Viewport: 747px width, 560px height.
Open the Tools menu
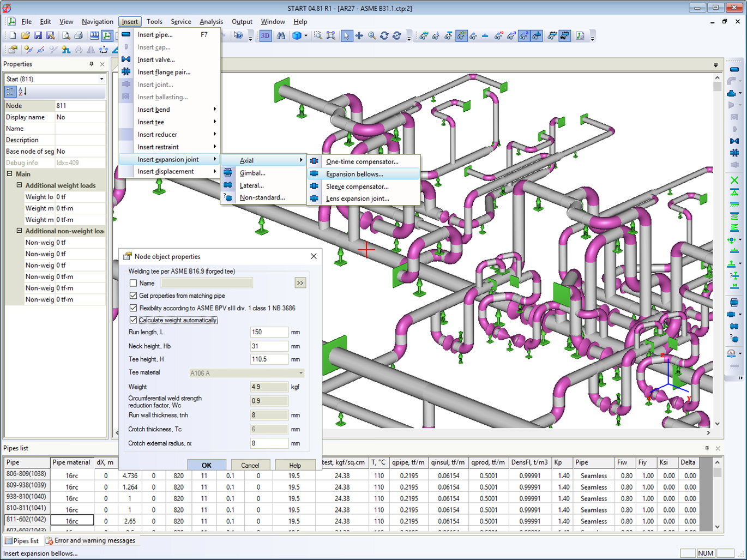tap(154, 22)
